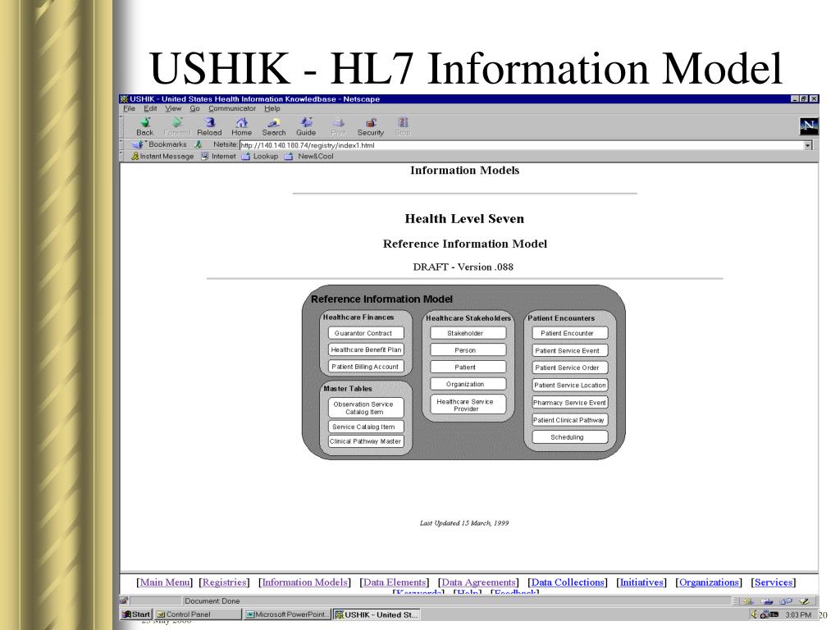840x630 pixels.
Task: Click the Reload toolbar button
Action: coord(209,127)
